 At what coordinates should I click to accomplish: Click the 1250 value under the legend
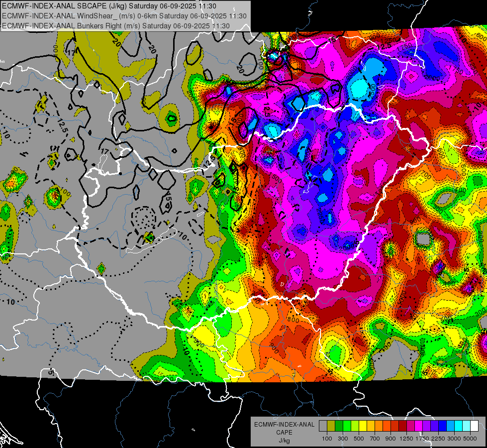pyautogui.click(x=406, y=439)
